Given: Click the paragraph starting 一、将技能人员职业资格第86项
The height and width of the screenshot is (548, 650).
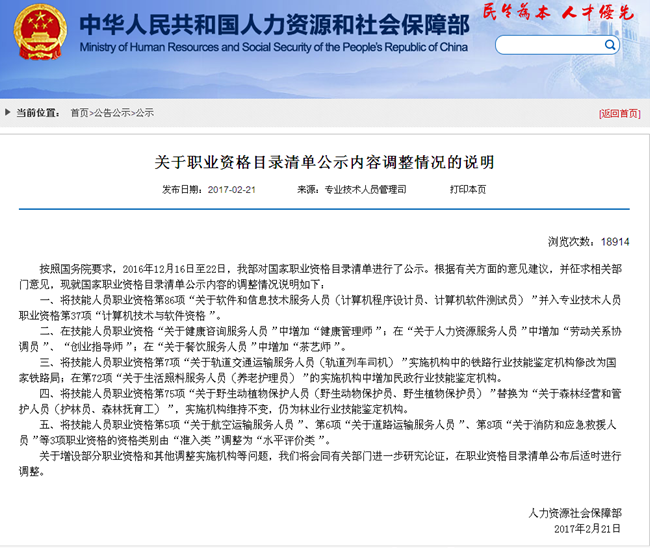Looking at the screenshot, I should 320,308.
